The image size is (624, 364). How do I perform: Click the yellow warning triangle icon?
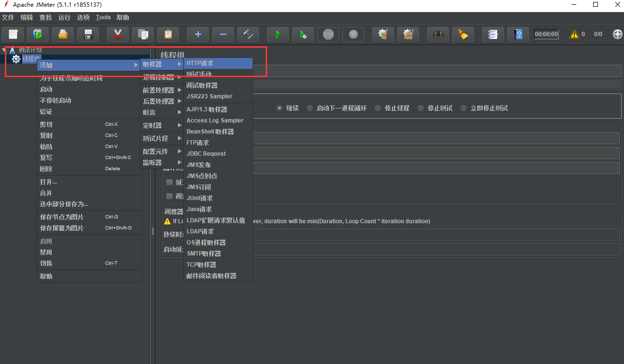pyautogui.click(x=574, y=34)
